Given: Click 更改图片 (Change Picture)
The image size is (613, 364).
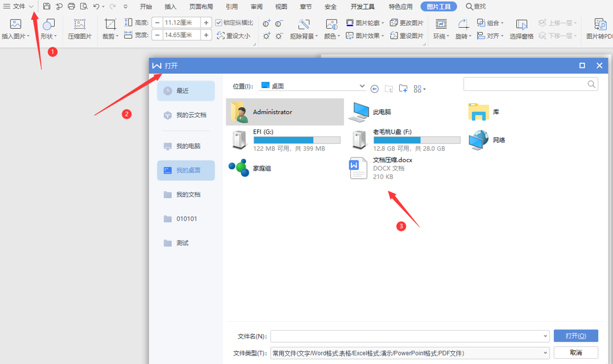Looking at the screenshot, I should (x=407, y=23).
